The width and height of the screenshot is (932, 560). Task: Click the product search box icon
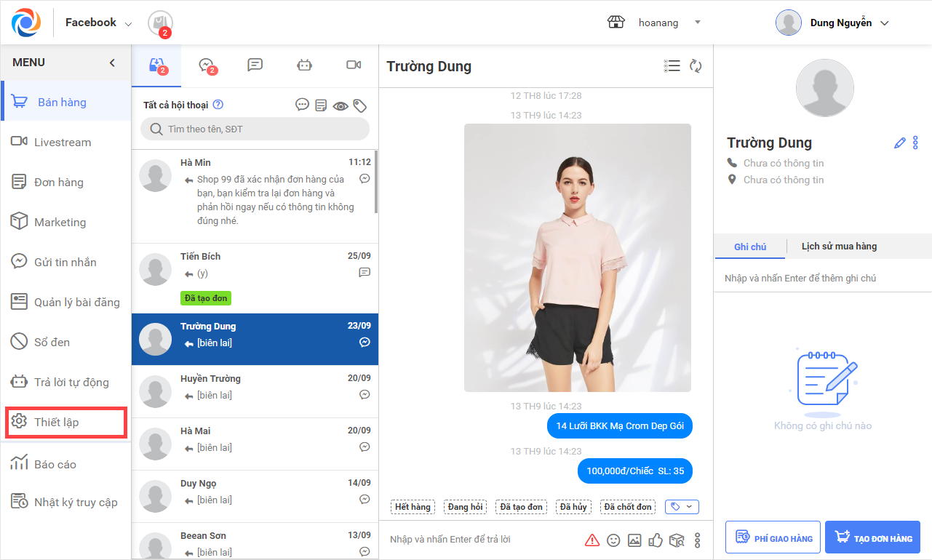pos(677,540)
